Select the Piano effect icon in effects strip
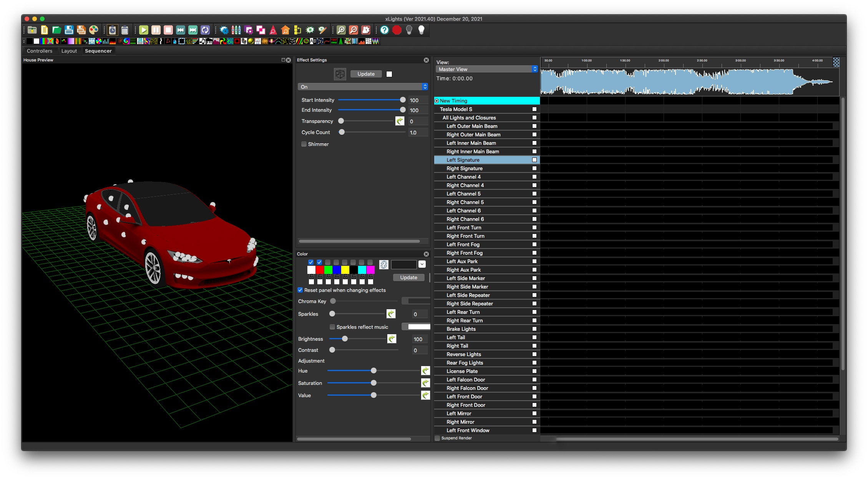Screen dimensions: 868x479 (209, 41)
